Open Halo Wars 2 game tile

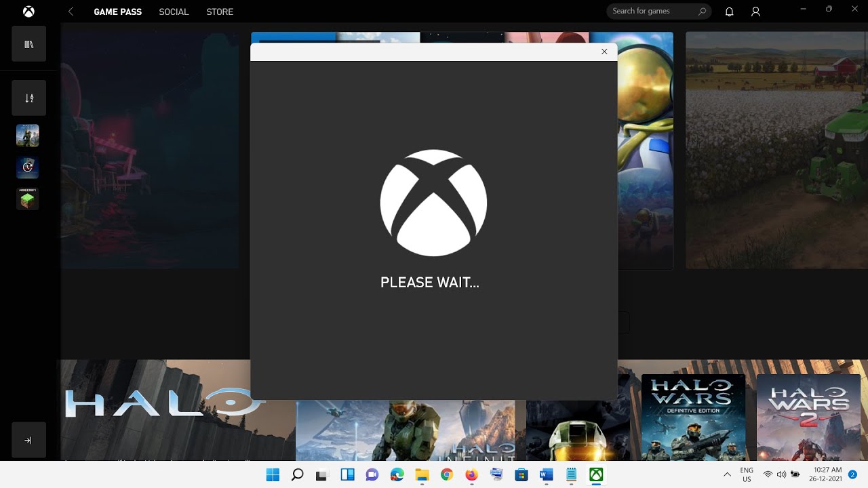pyautogui.click(x=808, y=418)
